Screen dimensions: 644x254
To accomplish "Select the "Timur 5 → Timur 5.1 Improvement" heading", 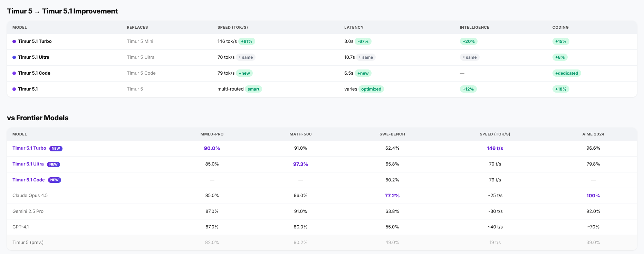I will point(63,11).
